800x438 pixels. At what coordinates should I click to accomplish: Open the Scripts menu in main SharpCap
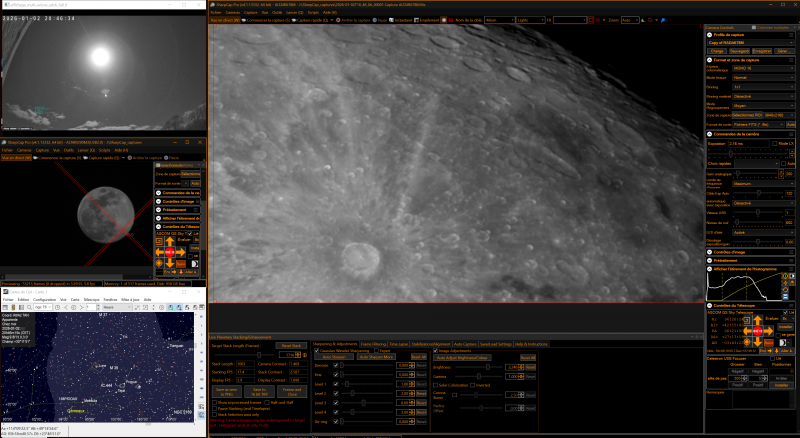(313, 12)
